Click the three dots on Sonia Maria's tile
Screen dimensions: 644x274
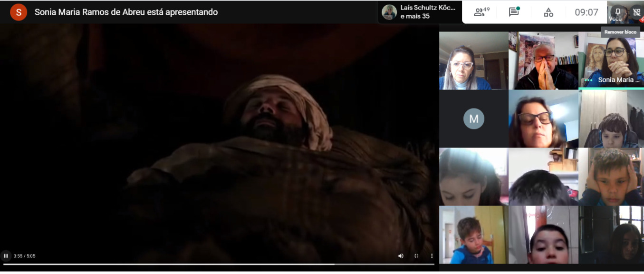pyautogui.click(x=588, y=80)
